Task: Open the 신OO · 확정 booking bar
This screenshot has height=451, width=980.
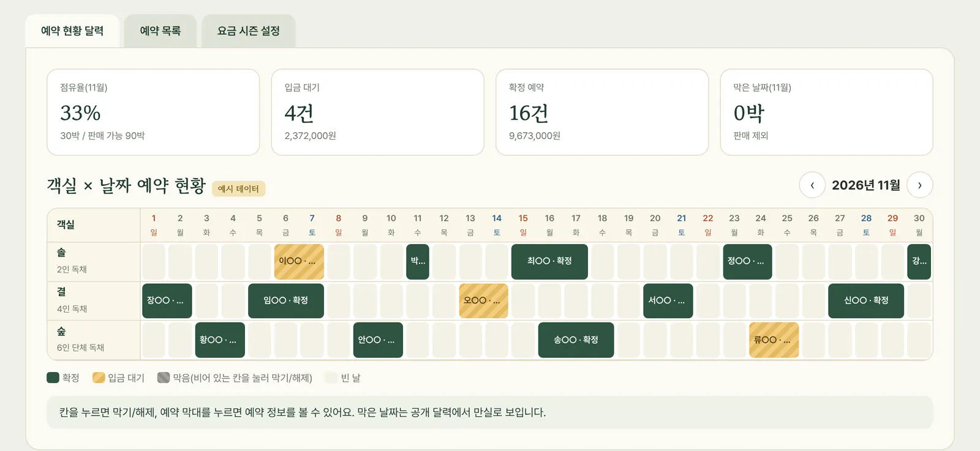Action: coord(866,301)
